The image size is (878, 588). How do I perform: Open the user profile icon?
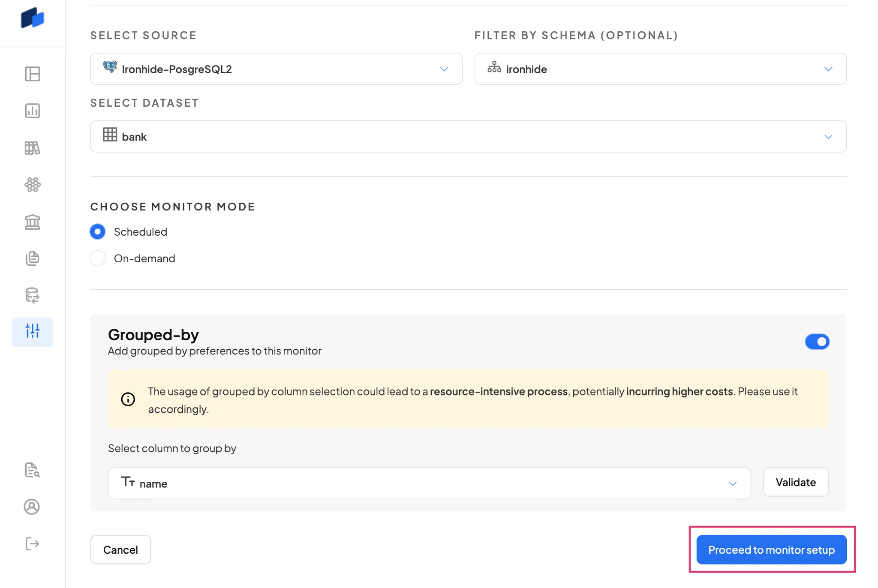point(32,507)
